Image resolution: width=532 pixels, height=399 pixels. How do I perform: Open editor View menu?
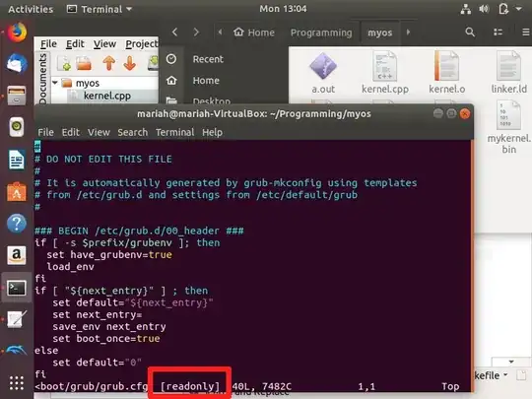coord(104,44)
